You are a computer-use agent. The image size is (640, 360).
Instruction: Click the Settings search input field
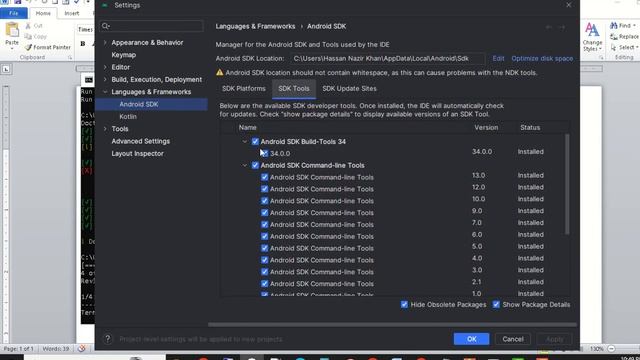click(x=151, y=26)
